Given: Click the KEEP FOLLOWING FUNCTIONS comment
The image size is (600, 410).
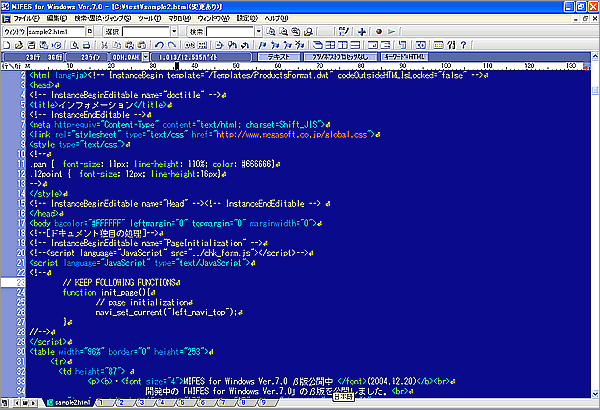Looking at the screenshot, I should (x=119, y=283).
